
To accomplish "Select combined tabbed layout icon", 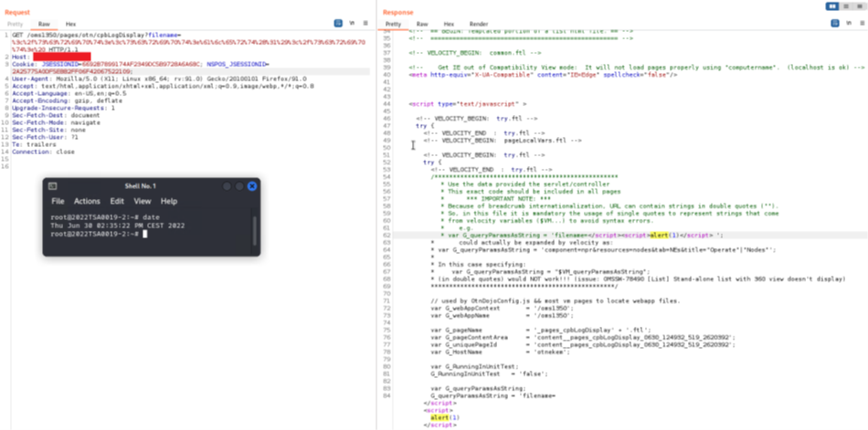I will tap(859, 6).
